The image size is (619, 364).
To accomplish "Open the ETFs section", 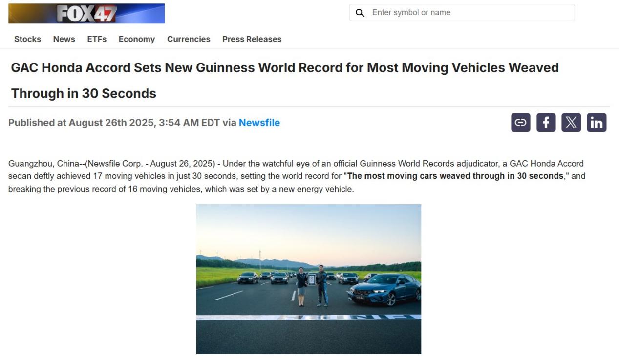I will [97, 39].
